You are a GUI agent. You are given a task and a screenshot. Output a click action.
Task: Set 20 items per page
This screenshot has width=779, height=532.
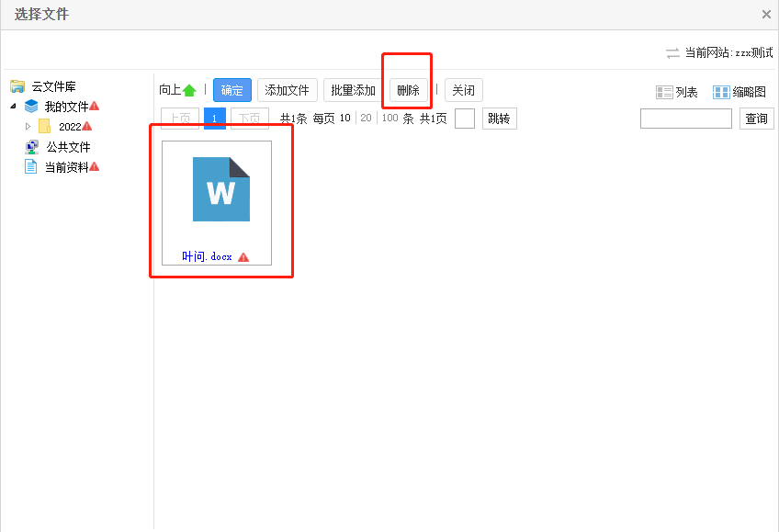(367, 119)
